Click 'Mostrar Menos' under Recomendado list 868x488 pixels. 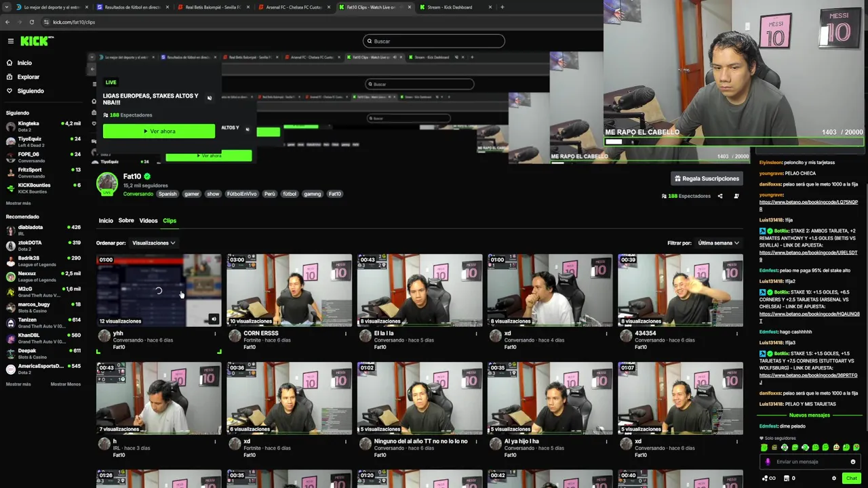point(66,384)
